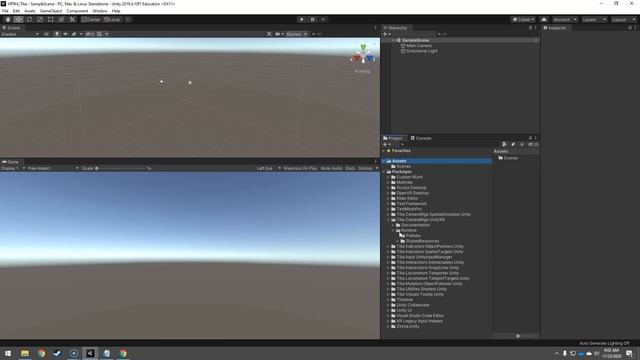Open the Free Aspect dropdown
This screenshot has height=360, width=640.
pyautogui.click(x=53, y=168)
